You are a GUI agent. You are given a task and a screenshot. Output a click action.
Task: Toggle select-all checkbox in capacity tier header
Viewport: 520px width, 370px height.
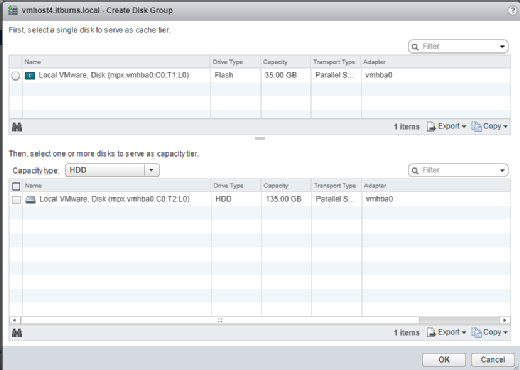click(16, 186)
